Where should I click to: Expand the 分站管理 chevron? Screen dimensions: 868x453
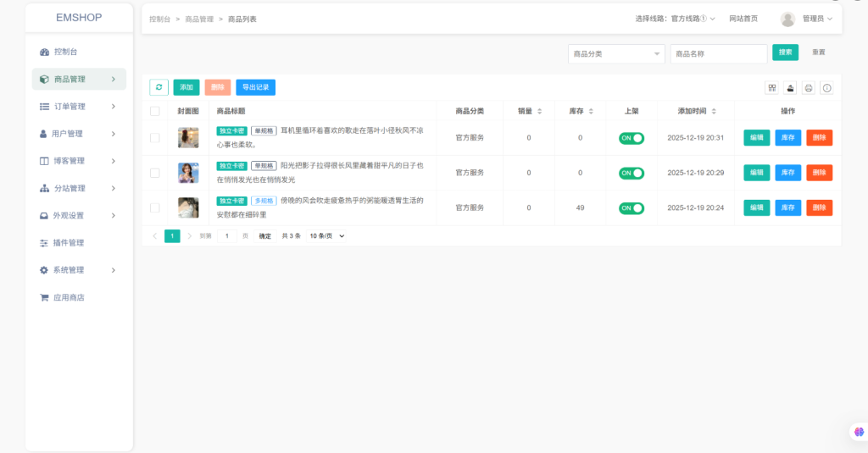click(114, 188)
